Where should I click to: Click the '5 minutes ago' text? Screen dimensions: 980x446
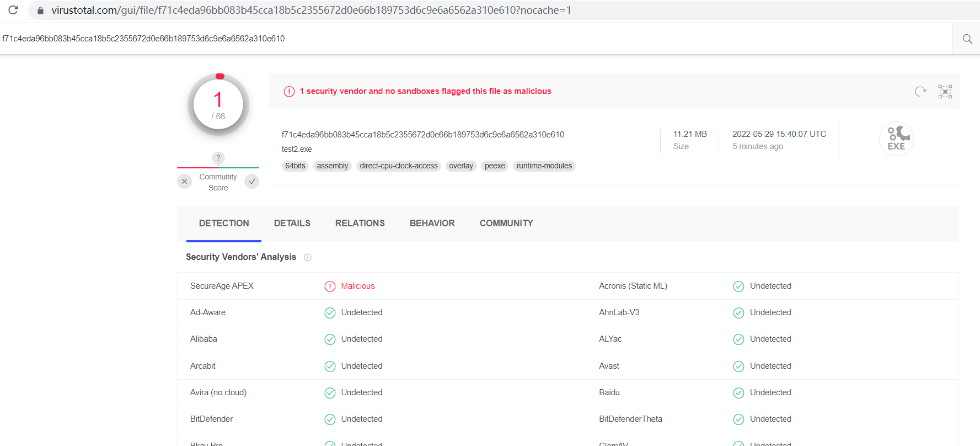[758, 146]
